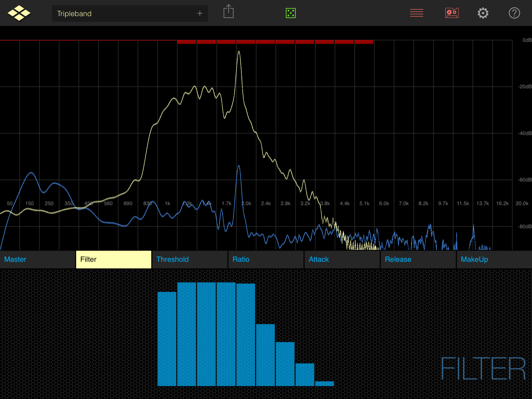The width and height of the screenshot is (532, 399).
Task: Select the Filter tab
Action: [x=114, y=260]
